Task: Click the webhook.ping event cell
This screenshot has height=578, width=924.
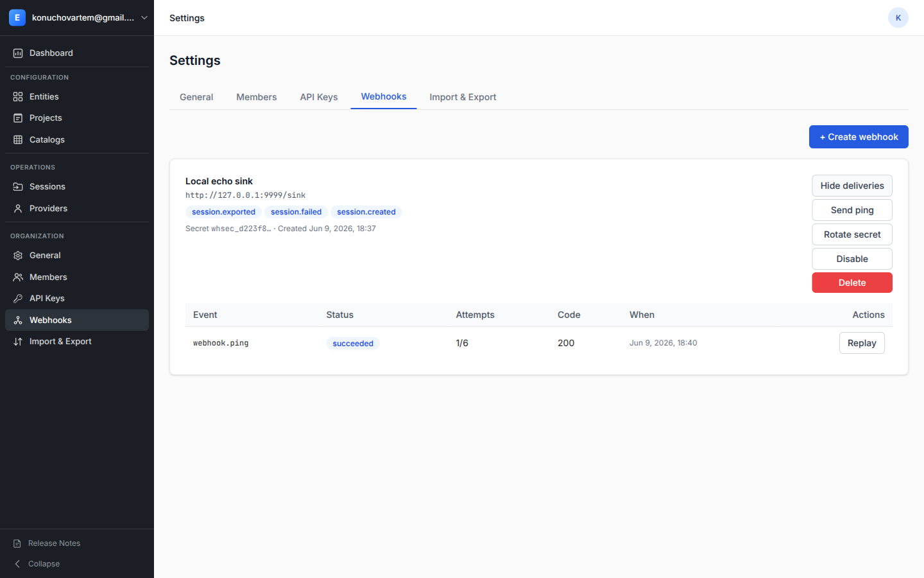Action: point(221,344)
